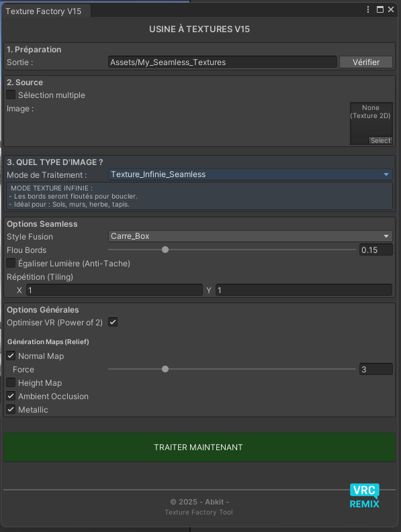Maximize the Texture Factory window
The height and width of the screenshot is (532, 401).
click(x=380, y=9)
